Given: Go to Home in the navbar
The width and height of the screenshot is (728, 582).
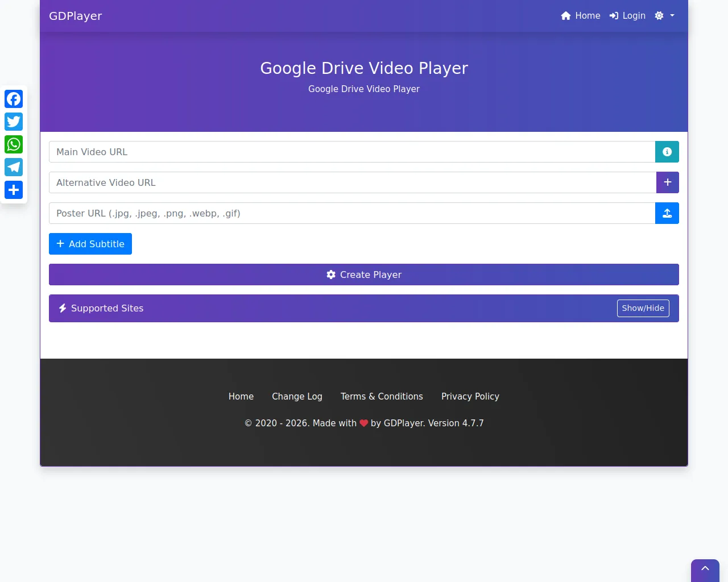Looking at the screenshot, I should point(581,16).
